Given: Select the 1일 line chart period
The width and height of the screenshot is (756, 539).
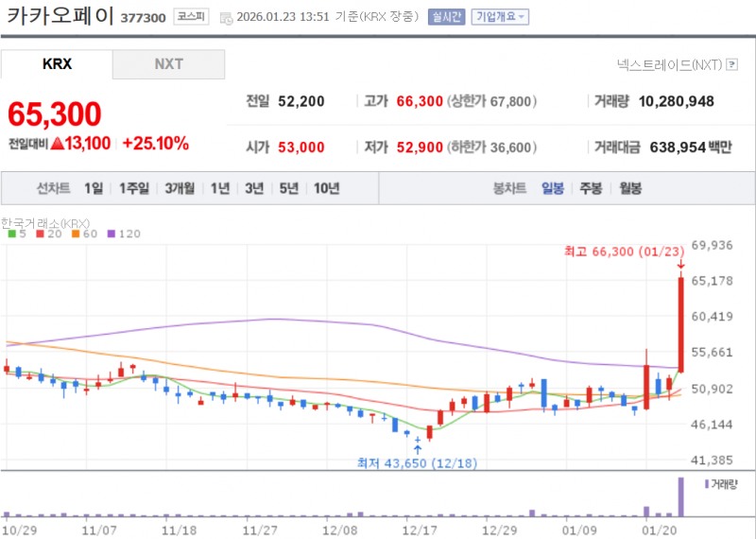Looking at the screenshot, I should click(94, 188).
